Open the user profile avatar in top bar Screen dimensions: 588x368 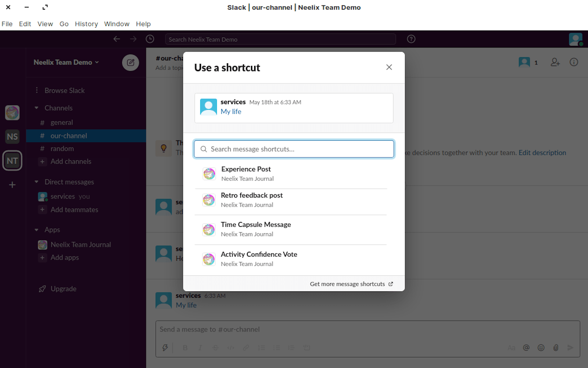[x=576, y=39]
